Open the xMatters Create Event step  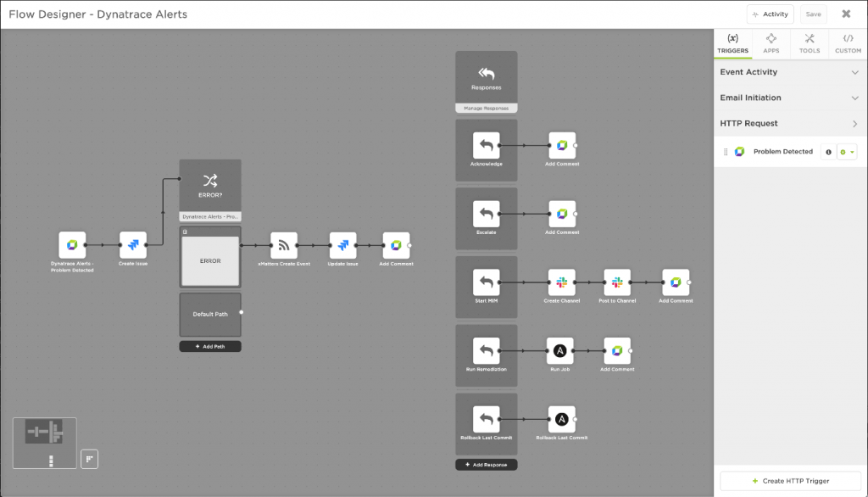(x=284, y=245)
